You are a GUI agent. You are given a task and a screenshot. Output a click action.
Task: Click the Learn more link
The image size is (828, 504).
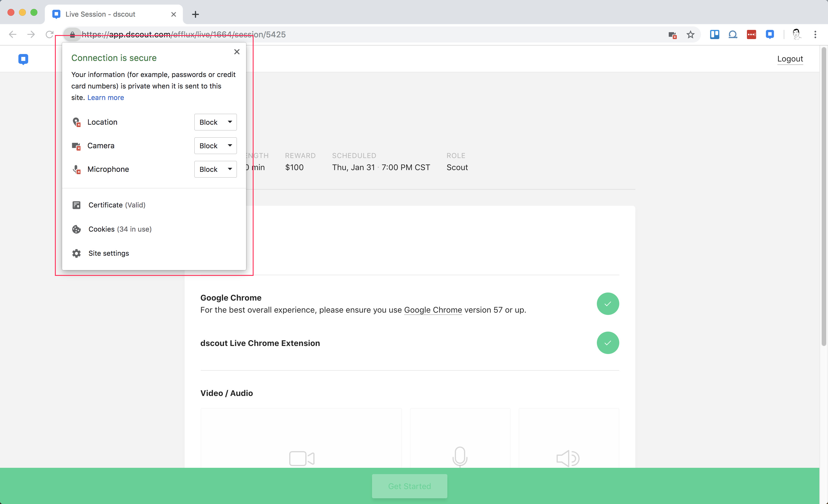pos(106,98)
